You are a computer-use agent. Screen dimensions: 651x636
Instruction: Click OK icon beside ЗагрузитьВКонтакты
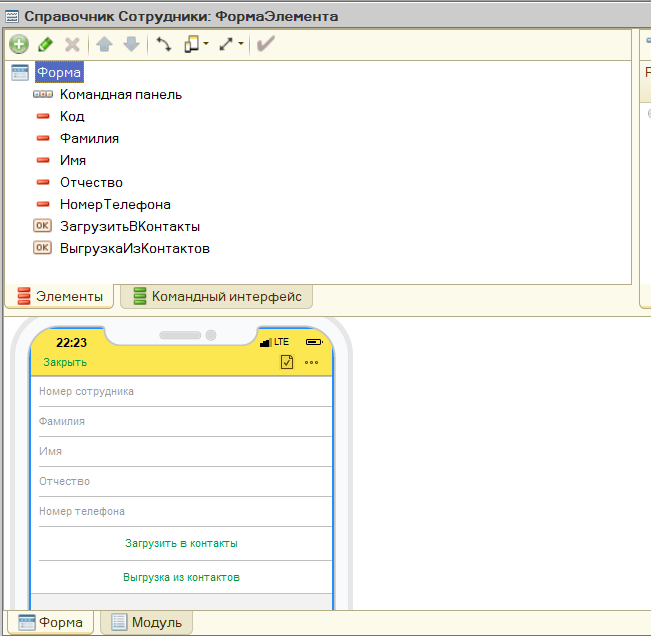[x=42, y=226]
